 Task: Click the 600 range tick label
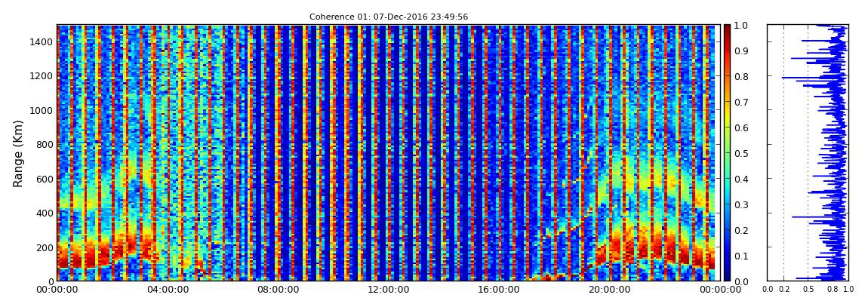tap(45, 180)
